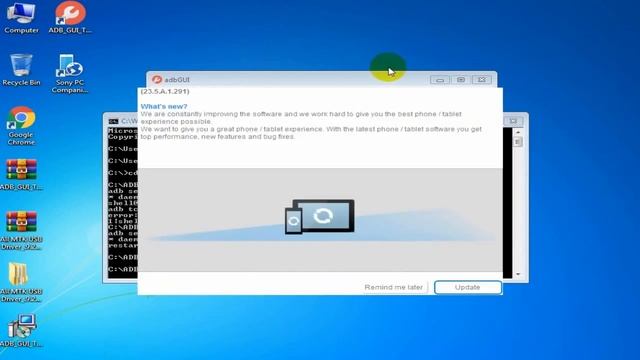The height and width of the screenshot is (360, 640).
Task: Select the ADB_GUI_T WinRAR archive icon
Action: point(21,174)
